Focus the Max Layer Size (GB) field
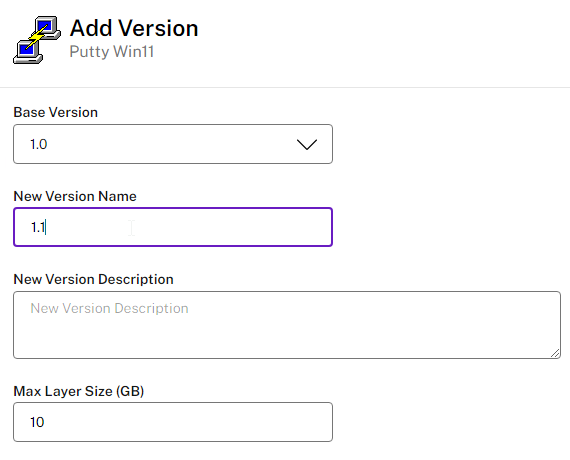570x460 pixels. (173, 422)
